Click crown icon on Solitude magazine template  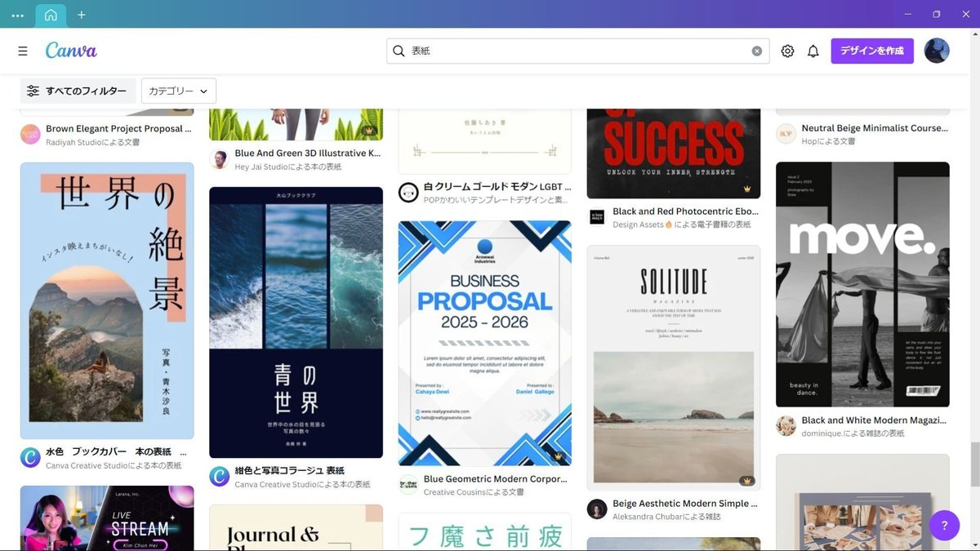pyautogui.click(x=747, y=481)
